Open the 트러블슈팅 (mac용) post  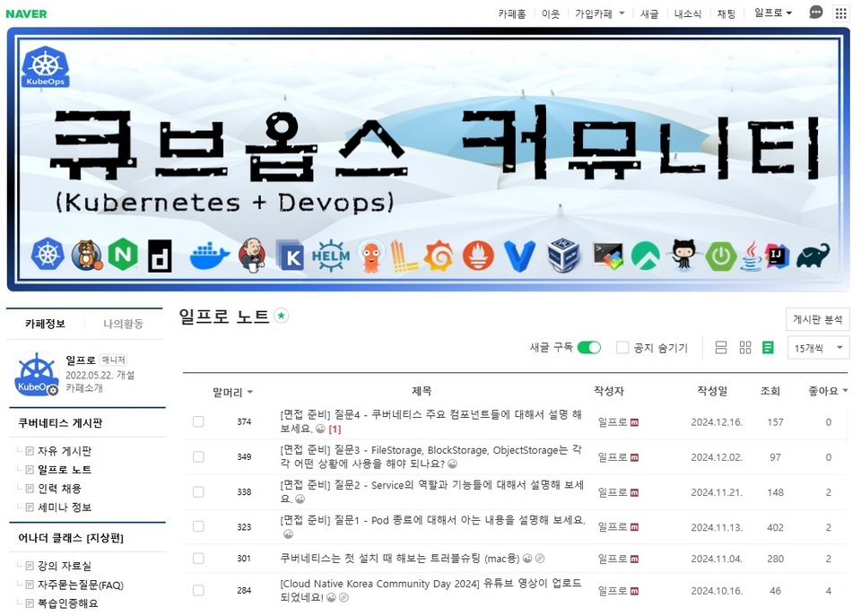coord(400,559)
